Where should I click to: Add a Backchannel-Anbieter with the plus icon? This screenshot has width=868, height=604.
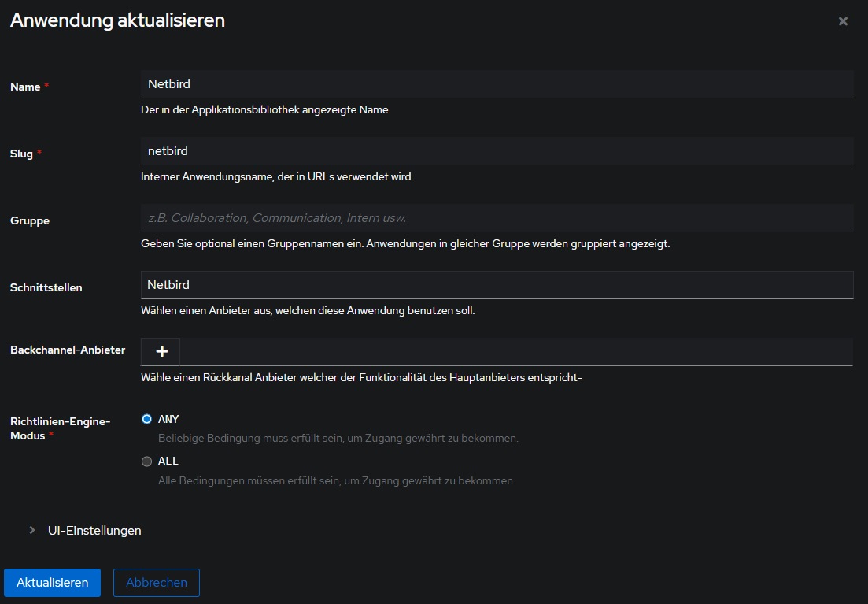[x=161, y=351]
